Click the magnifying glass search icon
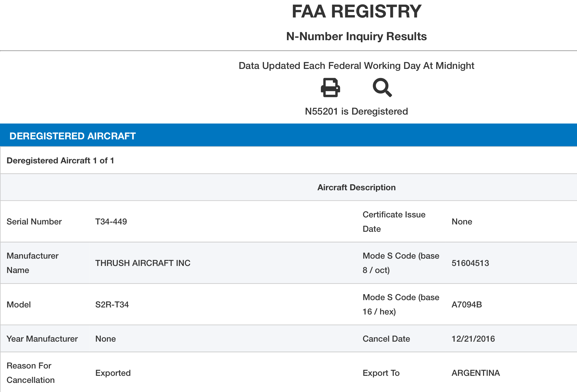Viewport: 577px width, 392px height. point(382,88)
